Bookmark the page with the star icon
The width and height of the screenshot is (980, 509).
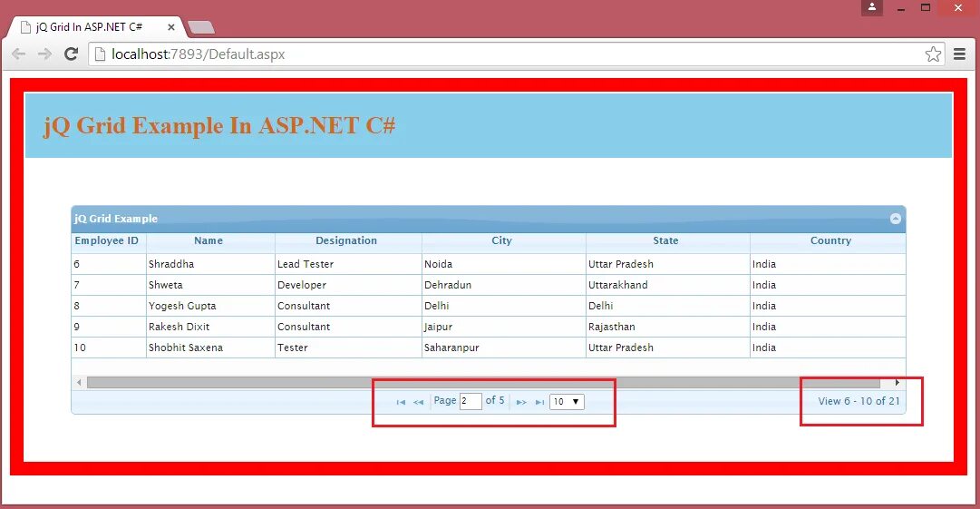(933, 54)
